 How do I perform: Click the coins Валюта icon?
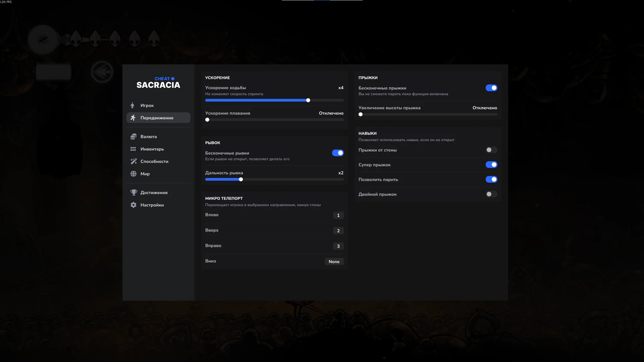point(133,136)
